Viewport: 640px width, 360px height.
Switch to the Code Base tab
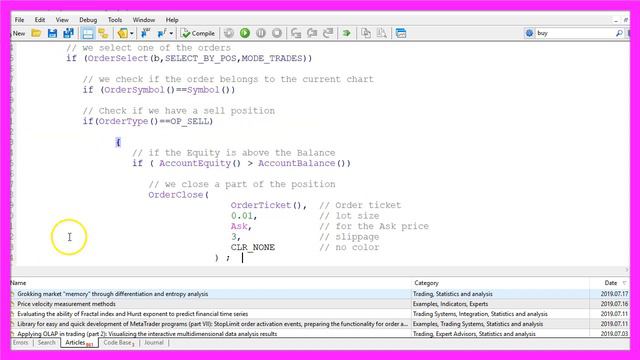pos(118,343)
